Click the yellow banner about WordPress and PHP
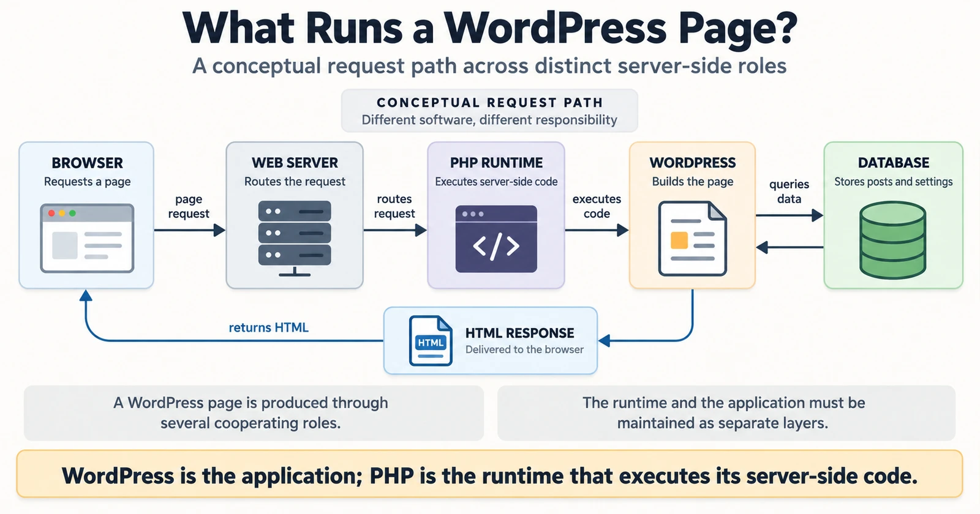The height and width of the screenshot is (514, 980). 489,475
